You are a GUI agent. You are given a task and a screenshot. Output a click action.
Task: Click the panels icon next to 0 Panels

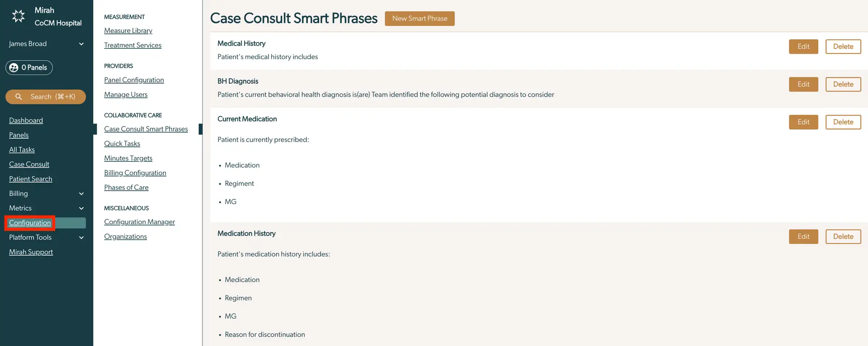(13, 67)
